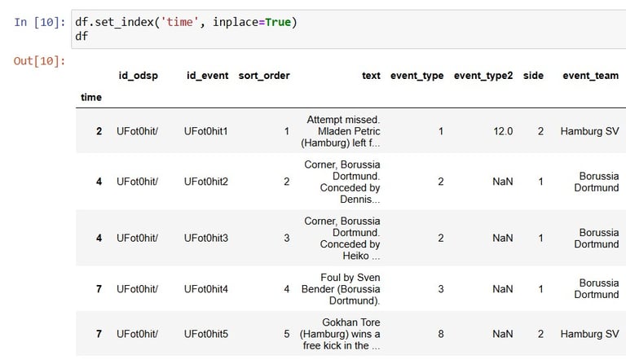Image resolution: width=626 pixels, height=364 pixels.
Task: Click the event_type2 column header
Action: click(x=483, y=76)
